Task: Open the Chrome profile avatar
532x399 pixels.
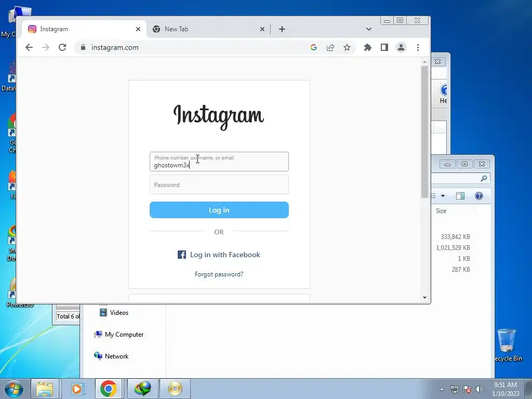Action: [x=401, y=47]
